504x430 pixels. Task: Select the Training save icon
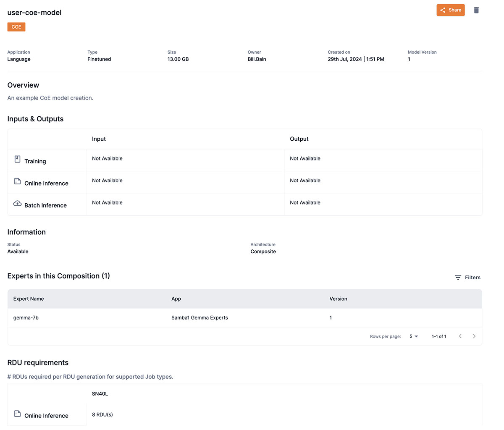click(x=17, y=159)
